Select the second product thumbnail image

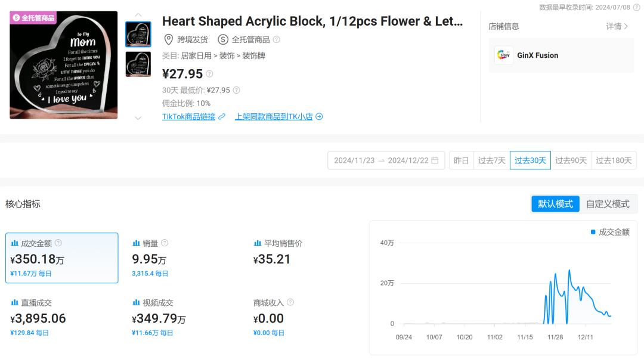138,64
